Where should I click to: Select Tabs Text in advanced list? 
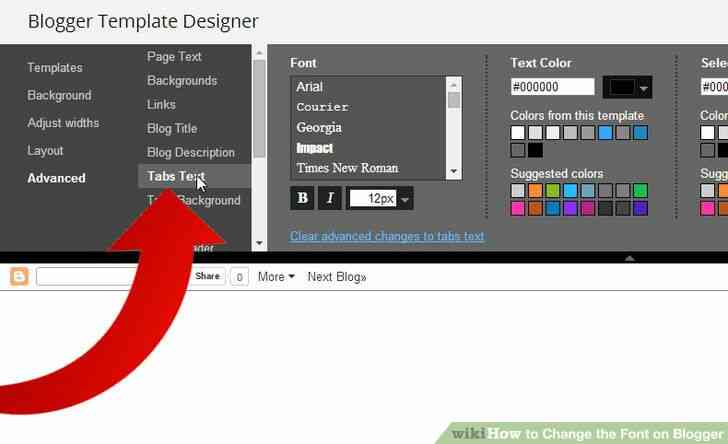pos(194,176)
